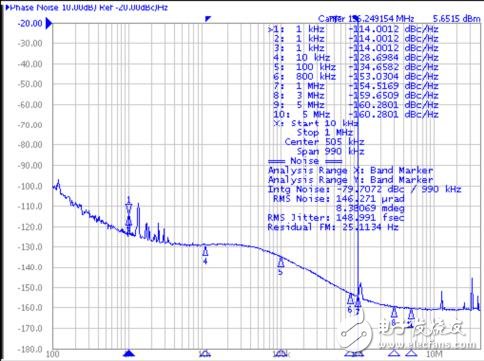Click the 5.6515 dBm carrier power readout
Screen dimensions: 484x361
[456, 19]
